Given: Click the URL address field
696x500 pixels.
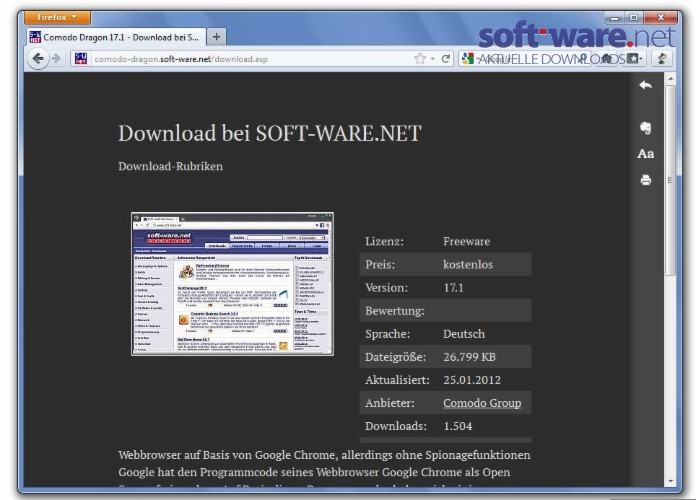Looking at the screenshot, I should 251,59.
